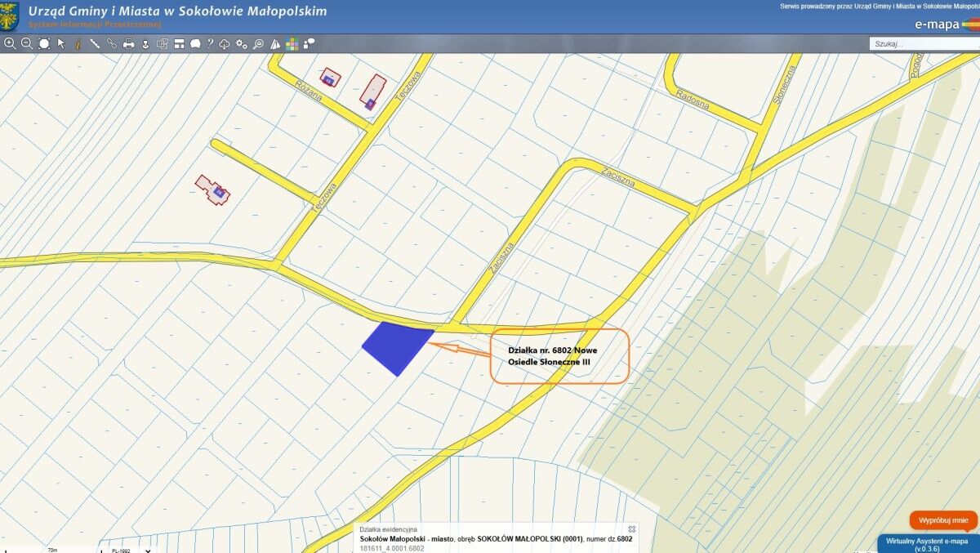
Task: Click the question mark help icon
Action: (x=210, y=43)
